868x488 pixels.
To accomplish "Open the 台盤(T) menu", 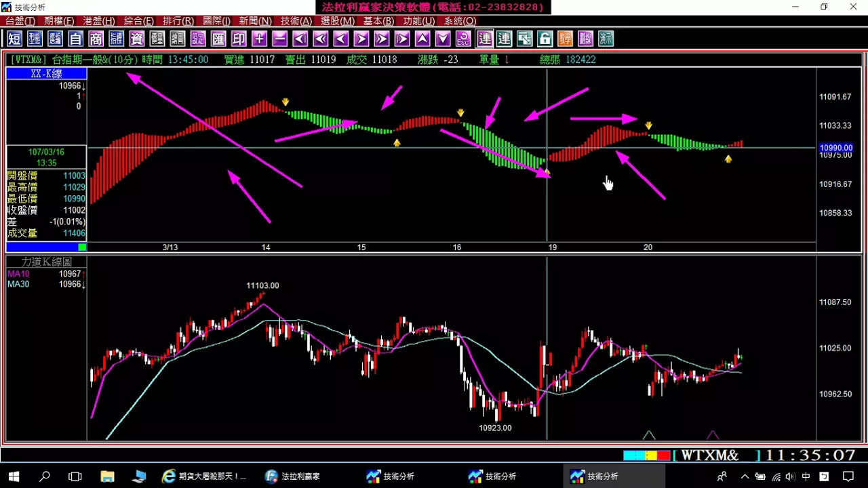I will tap(20, 21).
